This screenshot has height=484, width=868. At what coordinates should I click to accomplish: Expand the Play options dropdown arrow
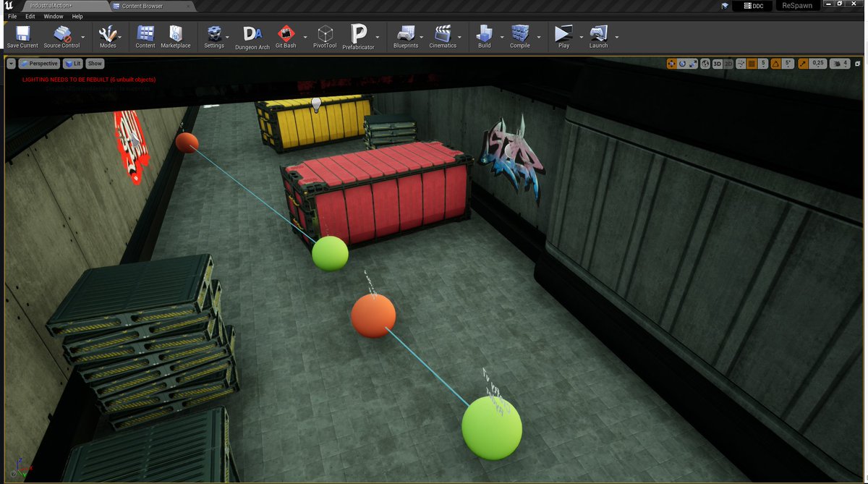(580, 36)
